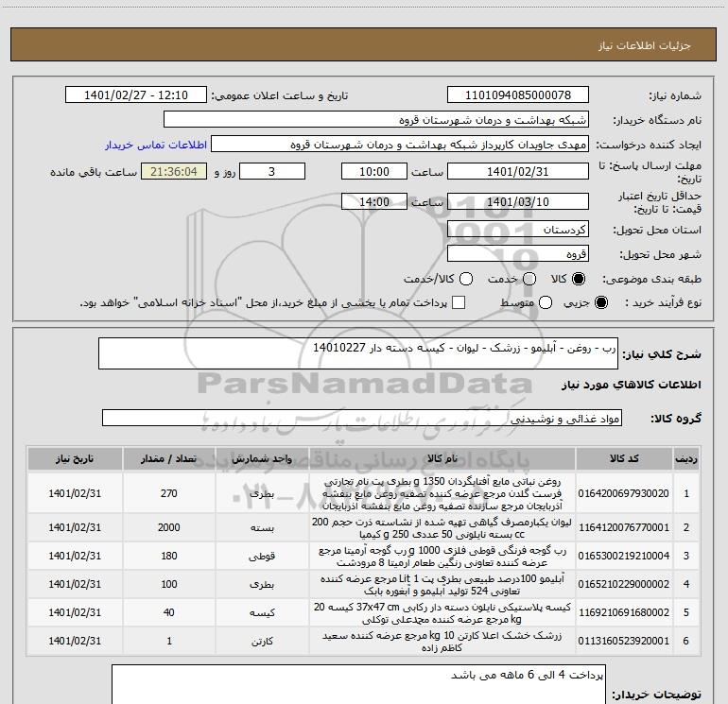Click the announcement date field 1401/02/27 - 12:10
Image resolution: width=728 pixels, height=704 pixels.
click(136, 95)
